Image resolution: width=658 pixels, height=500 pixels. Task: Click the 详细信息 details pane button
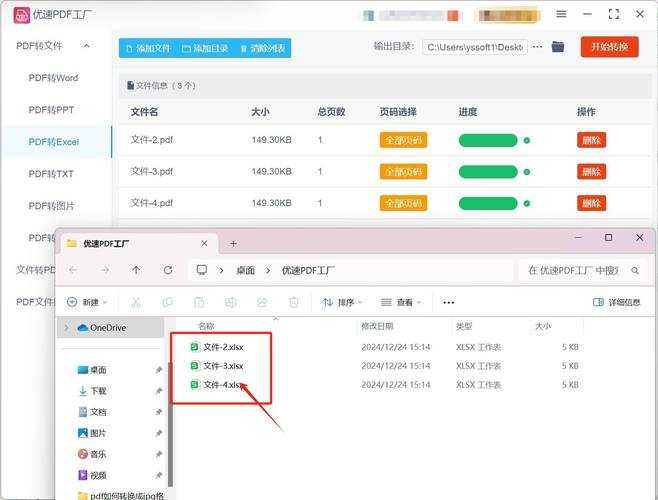[616, 302]
